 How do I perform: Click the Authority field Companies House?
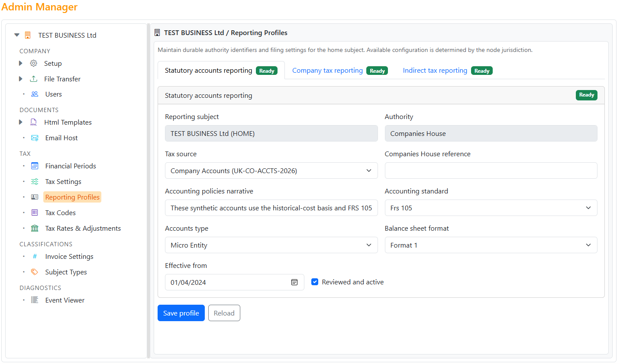[x=491, y=133]
